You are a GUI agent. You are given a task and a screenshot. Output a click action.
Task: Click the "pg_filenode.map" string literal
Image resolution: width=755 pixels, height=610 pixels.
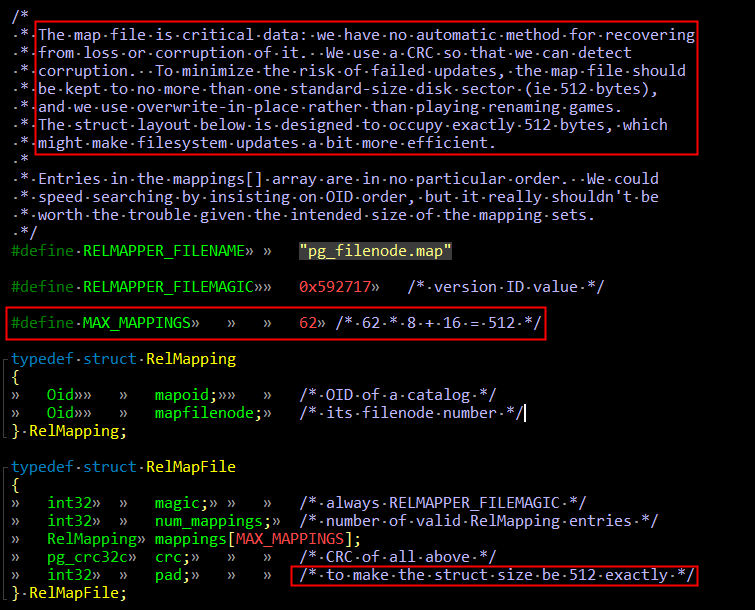click(375, 251)
